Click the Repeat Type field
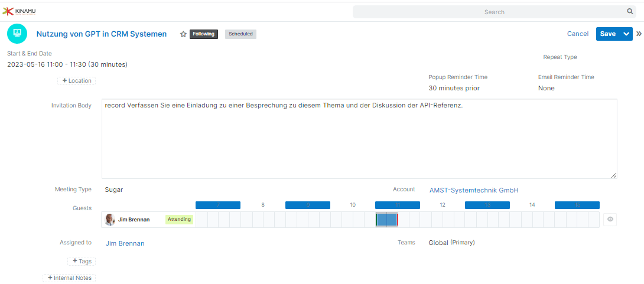 point(560,57)
